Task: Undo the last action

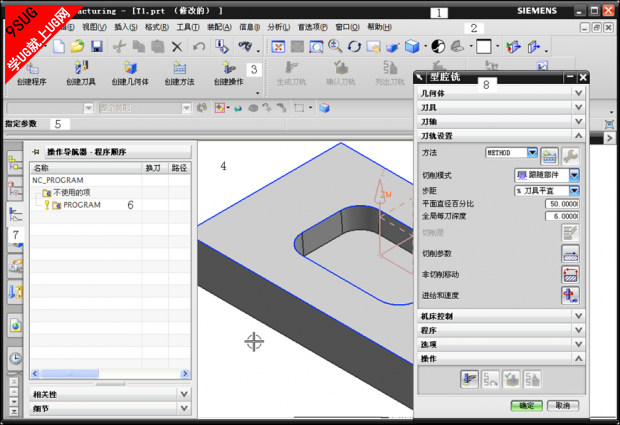Action: coord(199,47)
